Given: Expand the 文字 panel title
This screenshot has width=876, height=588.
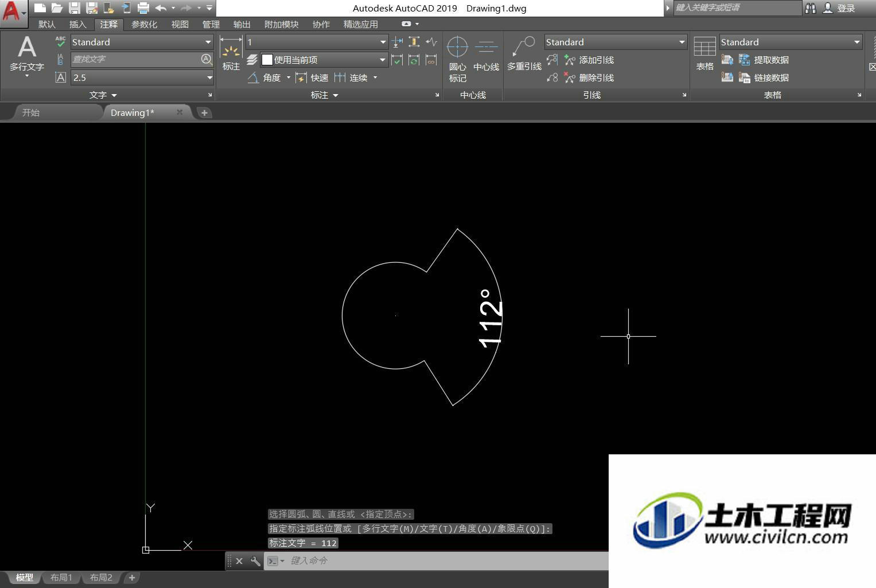Looking at the screenshot, I should pos(103,95).
